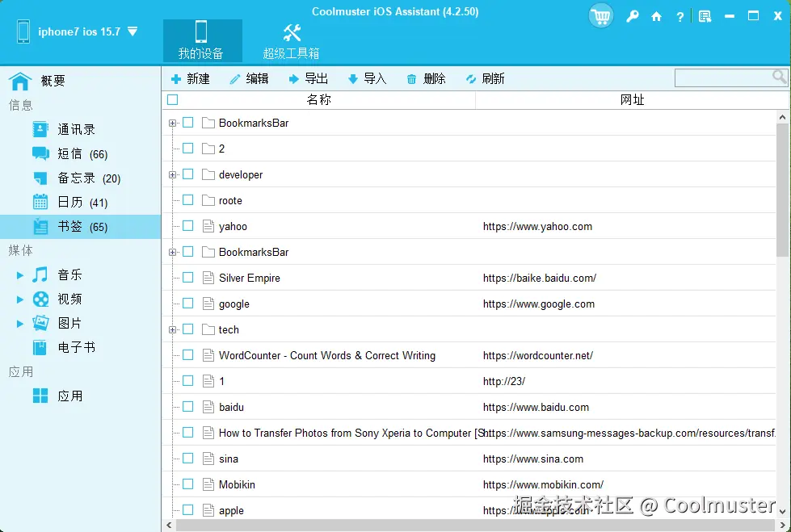Click the 新建 plus icon
Screen dimensions: 791x532
(x=176, y=79)
